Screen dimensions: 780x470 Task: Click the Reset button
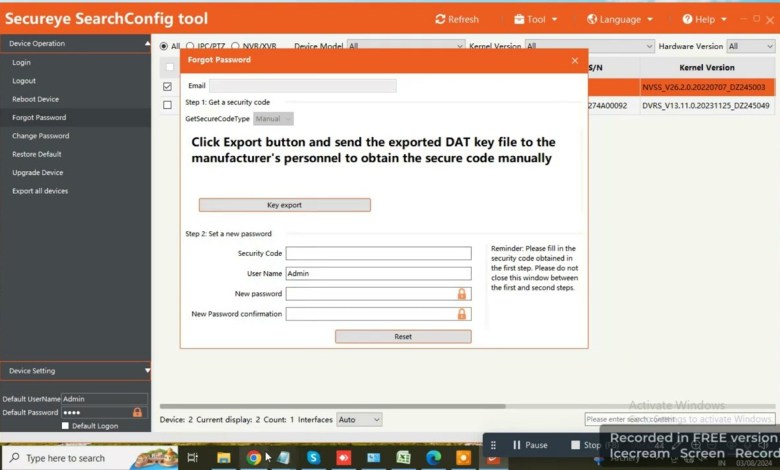click(403, 337)
